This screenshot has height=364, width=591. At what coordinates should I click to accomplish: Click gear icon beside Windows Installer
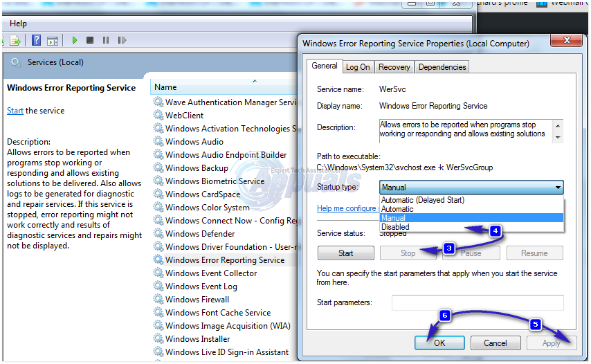(158, 338)
